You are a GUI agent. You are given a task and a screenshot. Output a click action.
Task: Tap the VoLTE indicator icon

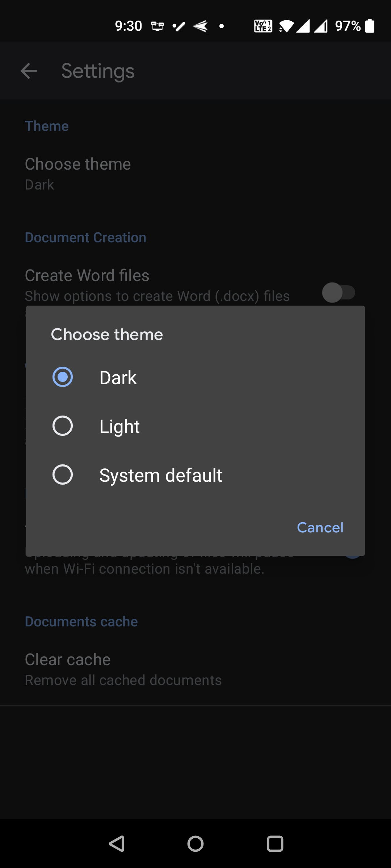tap(263, 26)
